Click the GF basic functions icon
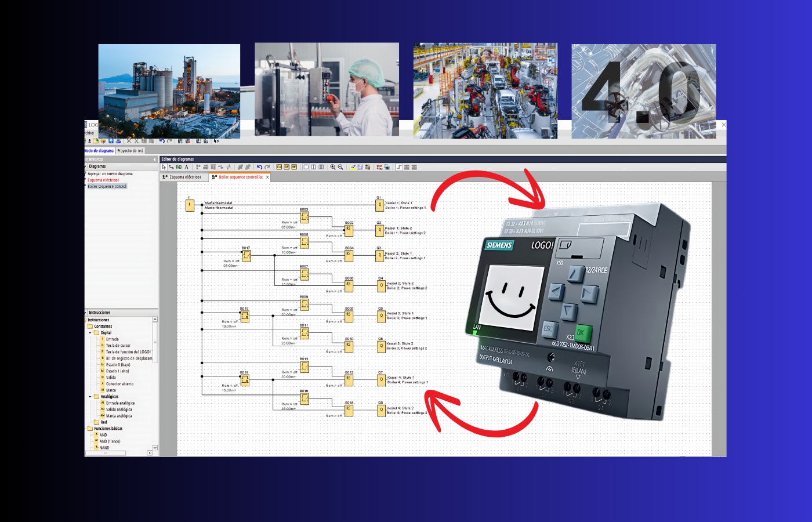 click(287, 167)
